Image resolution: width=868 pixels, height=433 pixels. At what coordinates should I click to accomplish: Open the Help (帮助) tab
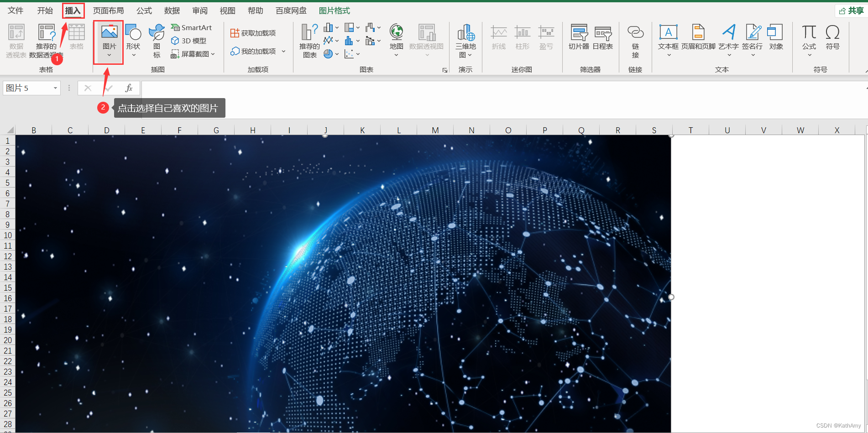click(256, 10)
